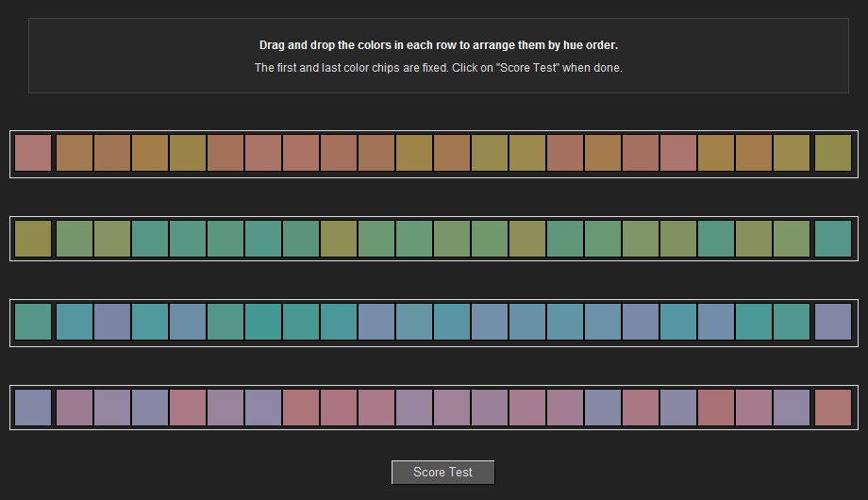Click the Score Test button
This screenshot has height=500, width=868.
(442, 473)
